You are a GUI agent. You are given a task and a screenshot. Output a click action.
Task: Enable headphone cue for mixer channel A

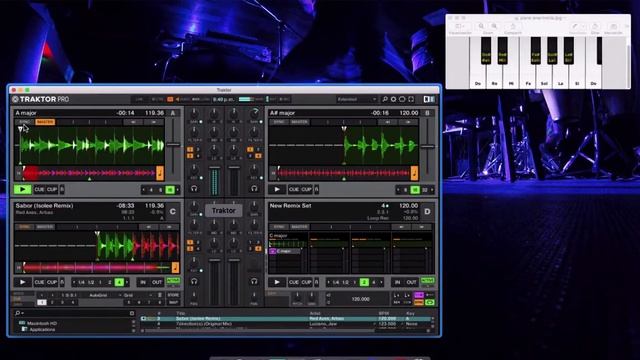(194, 189)
